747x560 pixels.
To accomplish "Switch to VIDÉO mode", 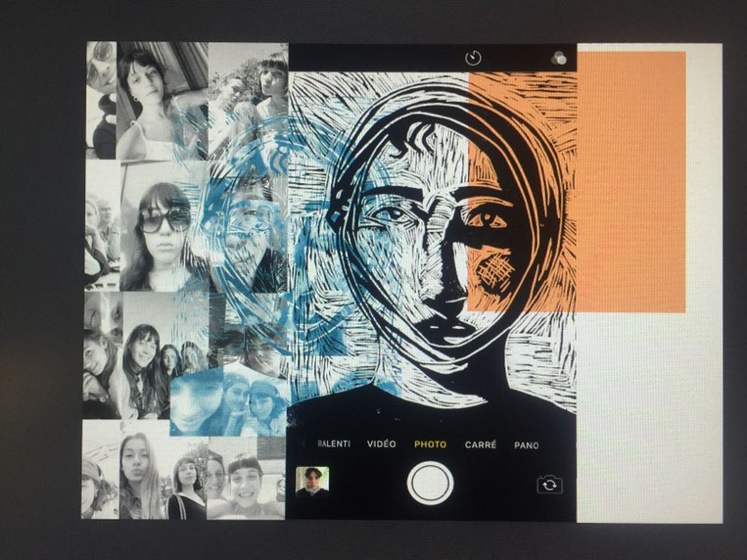I will coord(382,444).
